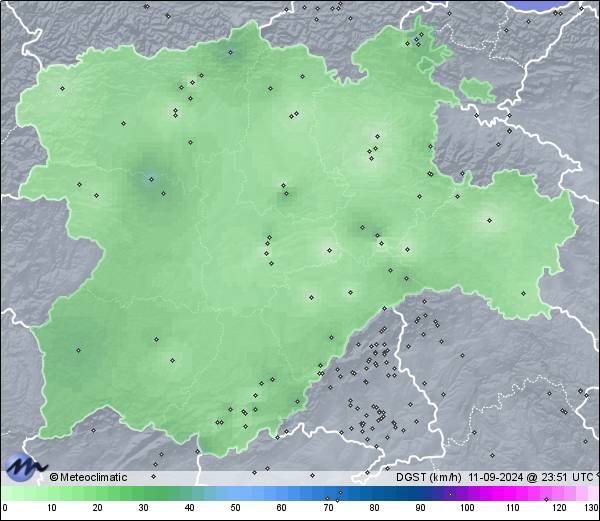Viewport: 600px width, 521px height.
Task: Click the 100 value on wind scale
Action: 467,508
